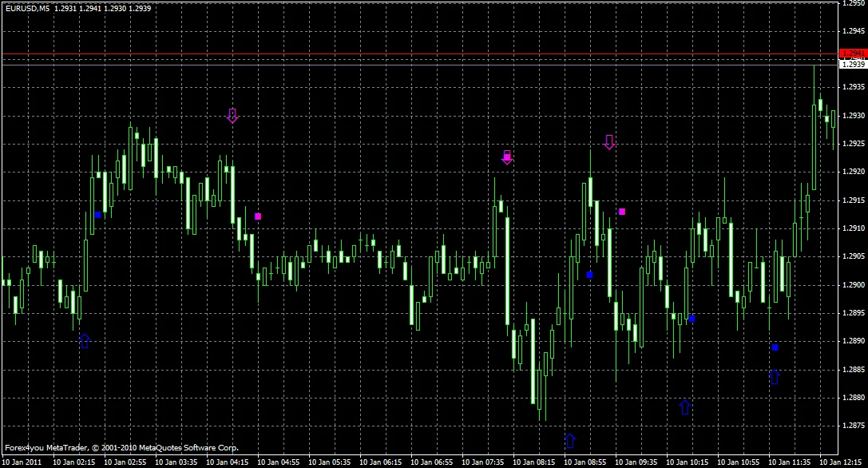The image size is (868, 468).
Task: Click the magenta square marker near 04:35
Action: point(258,216)
